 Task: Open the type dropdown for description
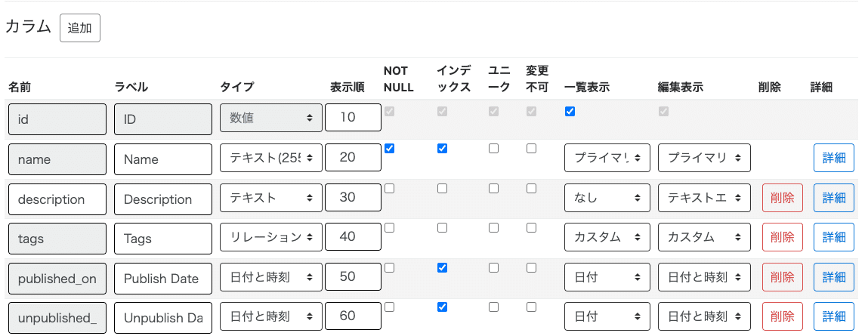pos(271,199)
